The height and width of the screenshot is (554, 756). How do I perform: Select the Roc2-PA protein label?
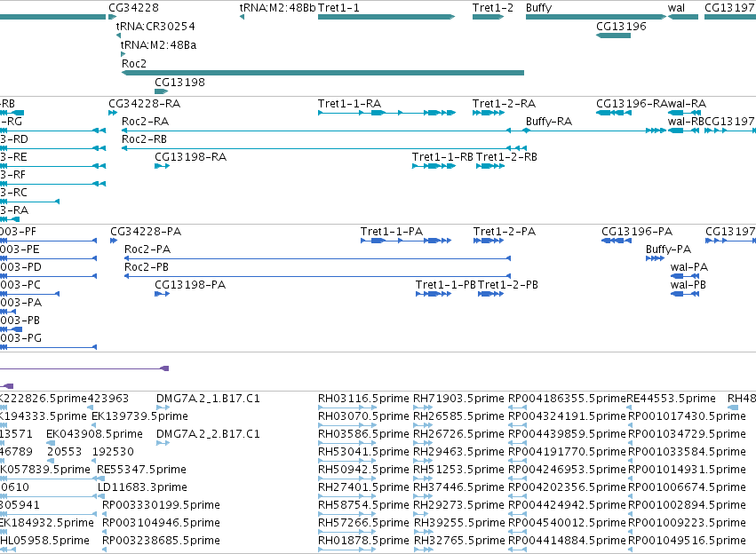[x=147, y=249]
